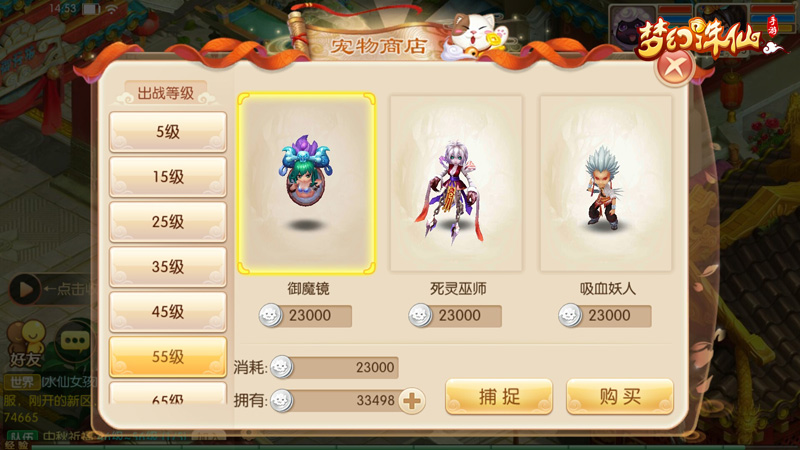Tap the chat bubble icon
The image size is (800, 450).
click(x=75, y=340)
